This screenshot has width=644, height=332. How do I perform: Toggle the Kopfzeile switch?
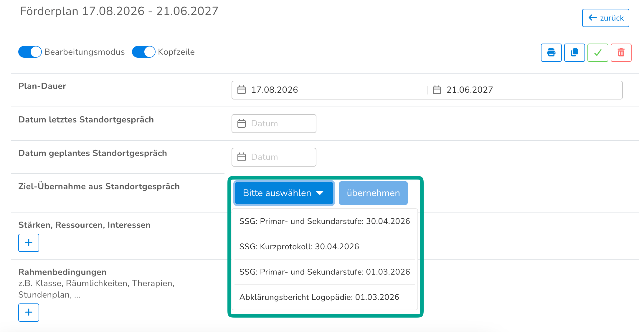(143, 52)
